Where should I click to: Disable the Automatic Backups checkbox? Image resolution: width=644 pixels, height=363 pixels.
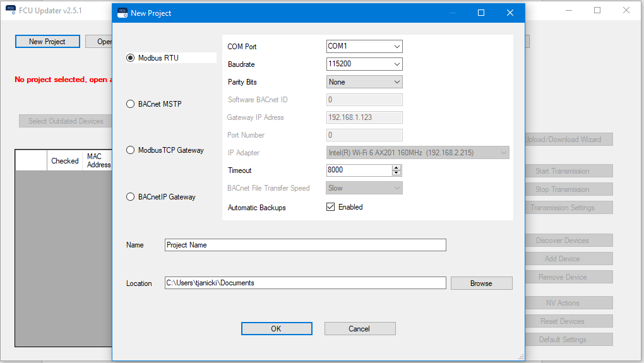[330, 207]
